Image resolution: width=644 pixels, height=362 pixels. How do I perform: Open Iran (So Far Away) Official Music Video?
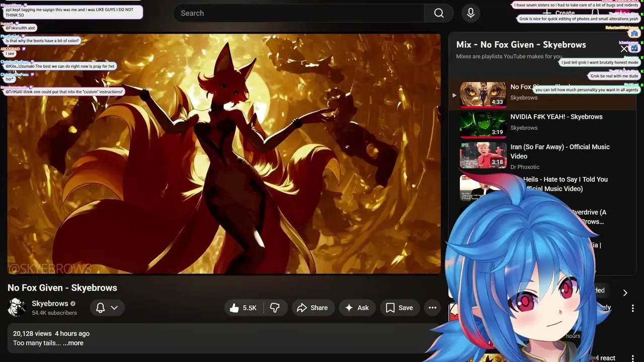coord(560,151)
